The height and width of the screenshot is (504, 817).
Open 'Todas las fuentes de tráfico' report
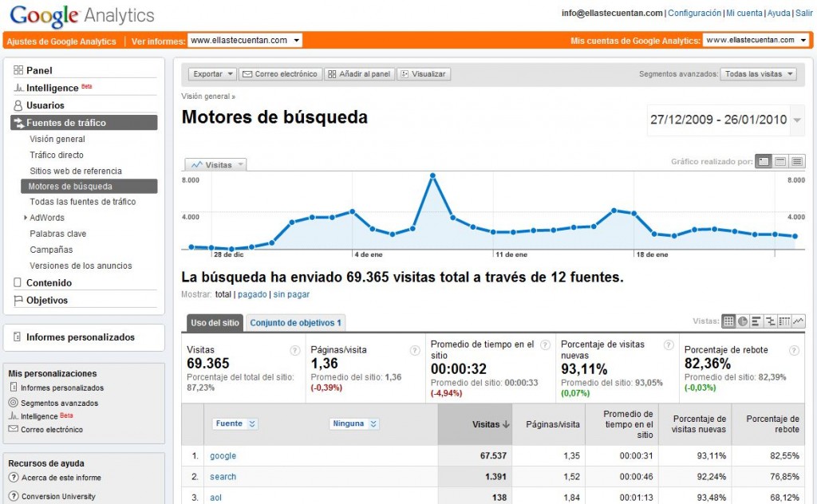coord(82,202)
